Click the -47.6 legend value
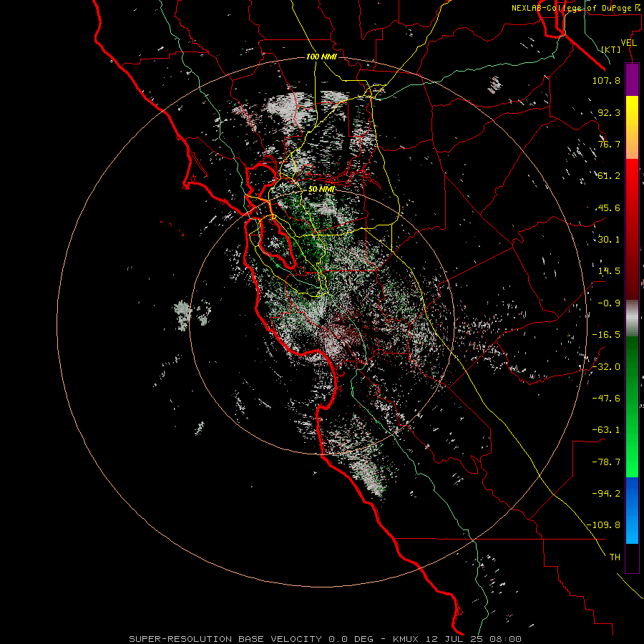The image size is (644, 644). tap(606, 399)
